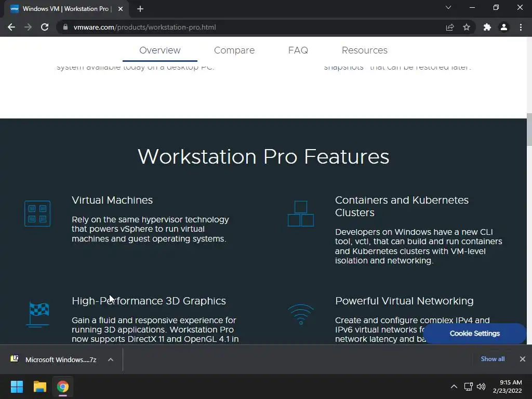Click the Powerful Virtual Networking heading

404,301
